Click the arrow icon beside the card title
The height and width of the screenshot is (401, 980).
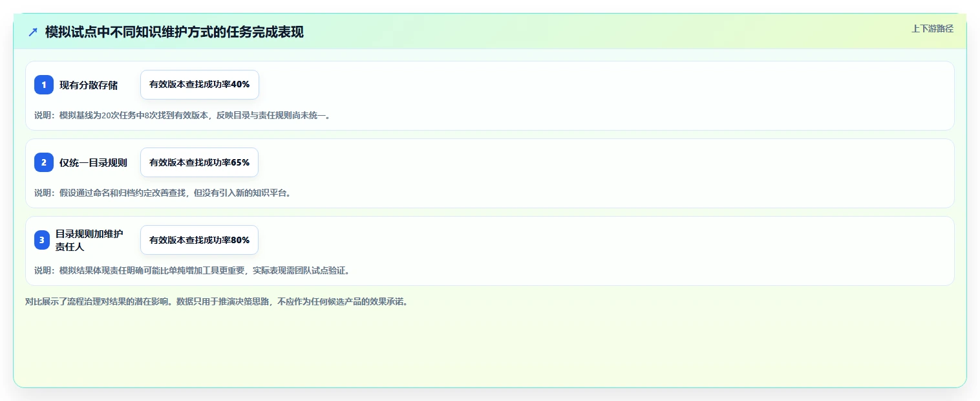click(x=33, y=32)
